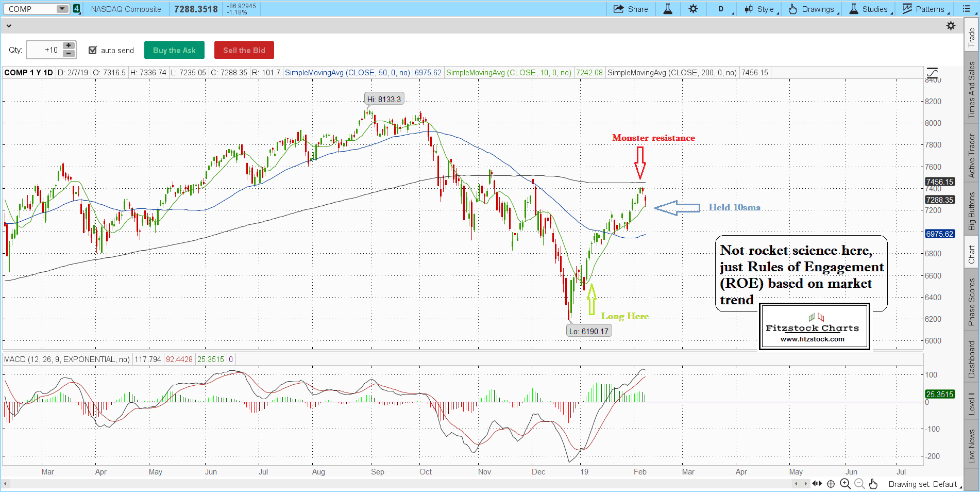Increase quantity with the plus stepper
Screen dimensions: 980x492
tap(69, 46)
